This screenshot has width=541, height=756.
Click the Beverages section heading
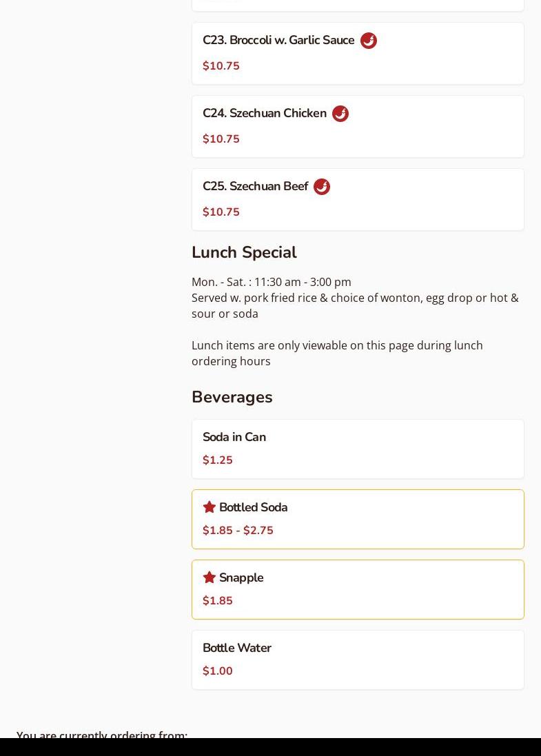232,397
